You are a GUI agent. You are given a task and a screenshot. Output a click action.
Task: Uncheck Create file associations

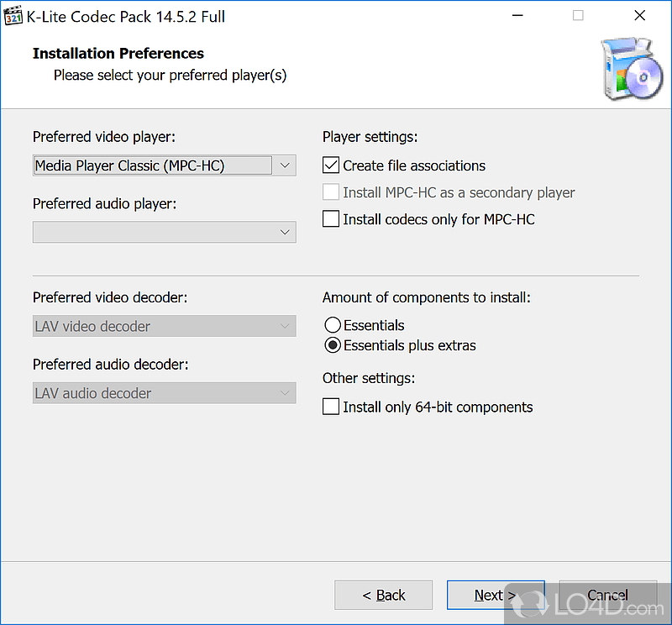330,165
